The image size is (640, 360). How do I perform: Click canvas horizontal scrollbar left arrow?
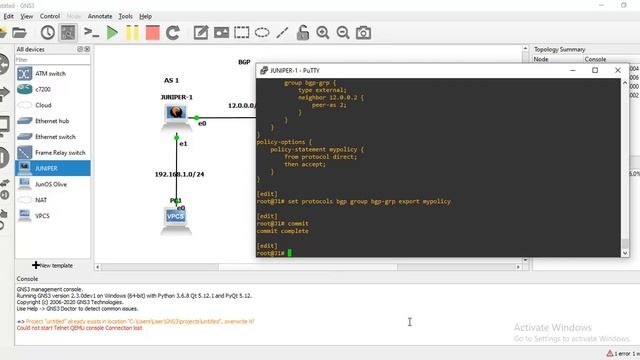tap(98, 267)
